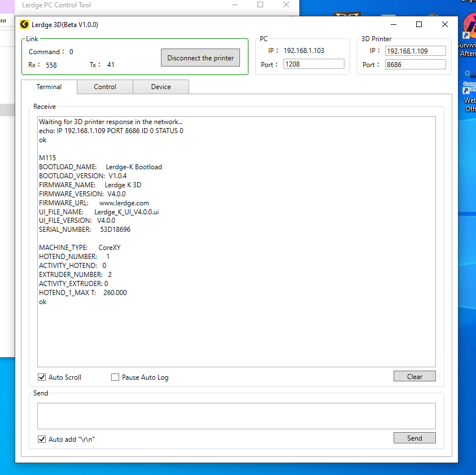Click the HOTEND_1_MAX T: 260.000 line

[x=82, y=293]
